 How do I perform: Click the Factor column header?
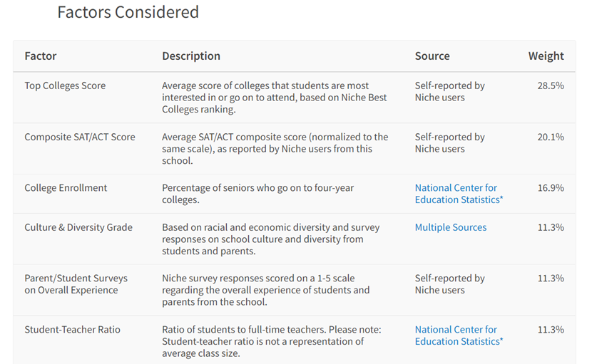[x=41, y=56]
